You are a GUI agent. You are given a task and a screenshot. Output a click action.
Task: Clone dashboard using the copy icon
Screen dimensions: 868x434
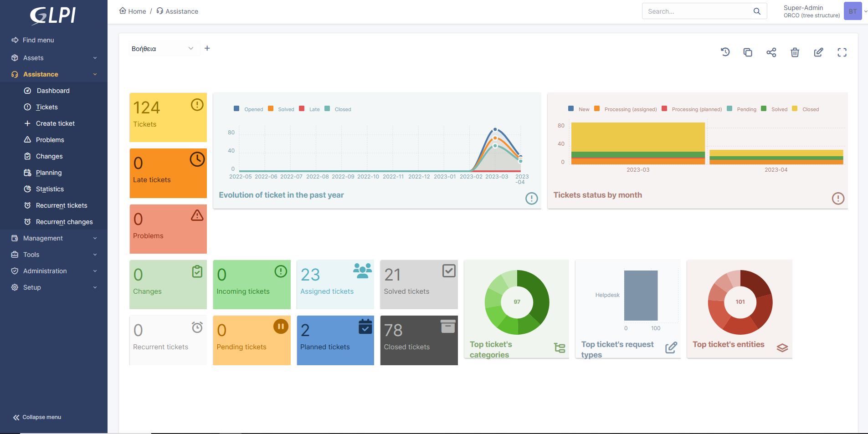pyautogui.click(x=748, y=52)
